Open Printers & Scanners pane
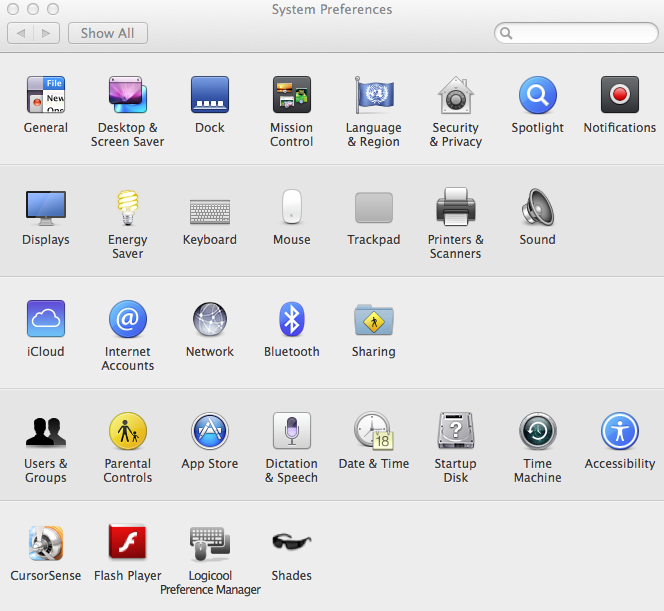Viewport: 664px width, 611px height. (x=456, y=208)
